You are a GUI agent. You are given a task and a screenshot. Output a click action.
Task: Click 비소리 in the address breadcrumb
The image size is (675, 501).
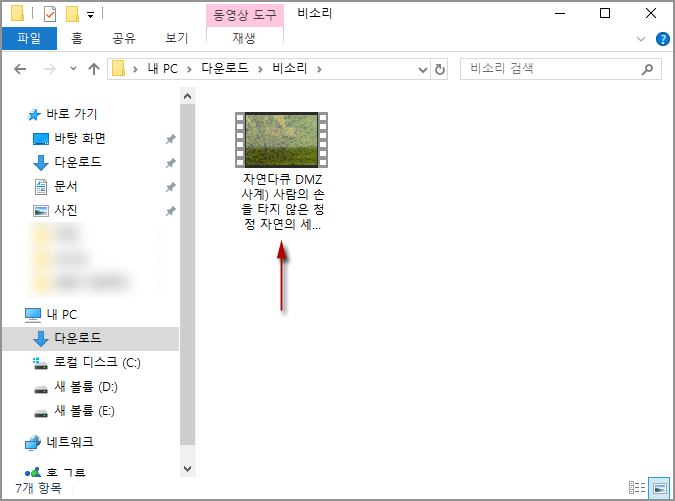290,68
